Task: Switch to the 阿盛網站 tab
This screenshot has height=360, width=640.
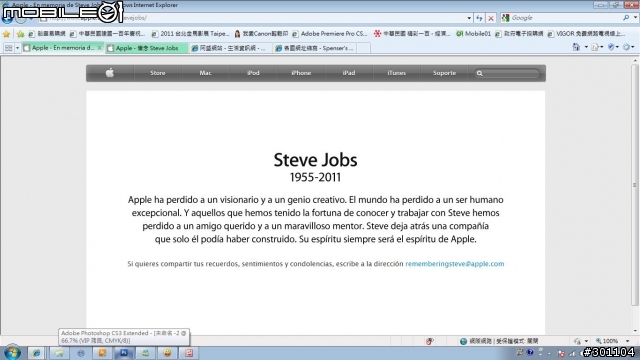Action: click(x=230, y=48)
